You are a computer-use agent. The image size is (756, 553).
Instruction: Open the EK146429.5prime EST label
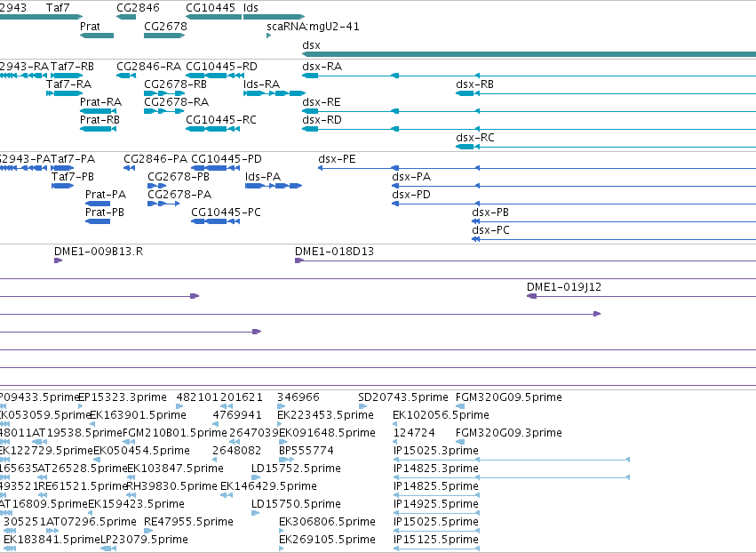coord(269,486)
